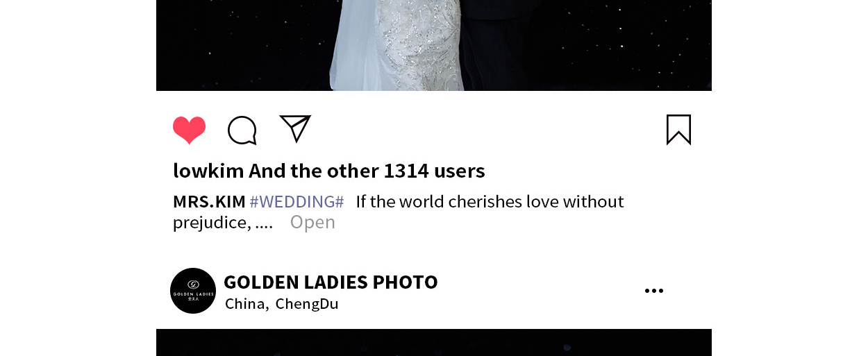The image size is (868, 356).
Task: Unlike the post via red heart icon
Action: (x=189, y=130)
